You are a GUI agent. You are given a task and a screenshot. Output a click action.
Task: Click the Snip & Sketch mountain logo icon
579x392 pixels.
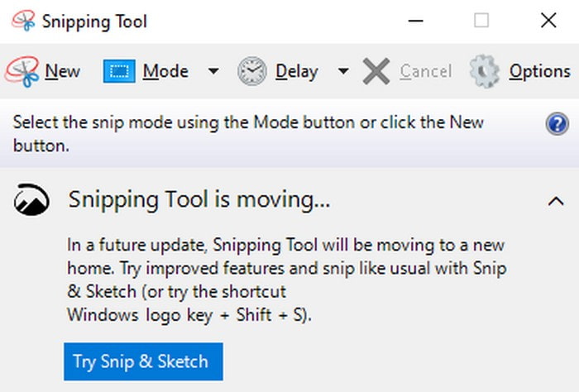(31, 199)
